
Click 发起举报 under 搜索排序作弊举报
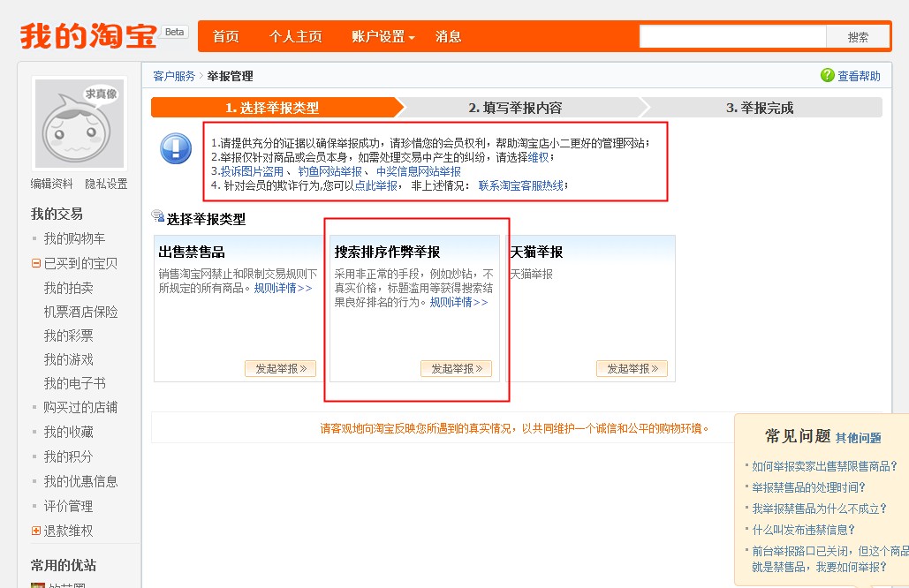tap(456, 369)
